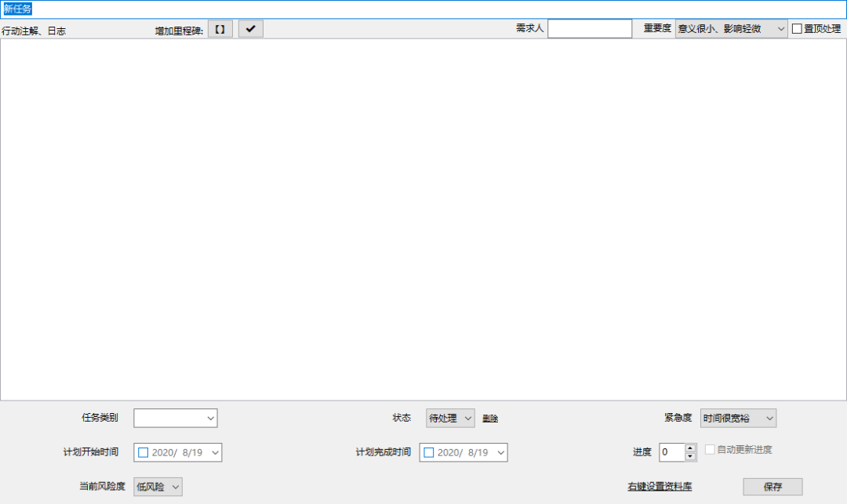Increase 进度 value with up arrow
Screen dimensions: 847x504
[690, 448]
